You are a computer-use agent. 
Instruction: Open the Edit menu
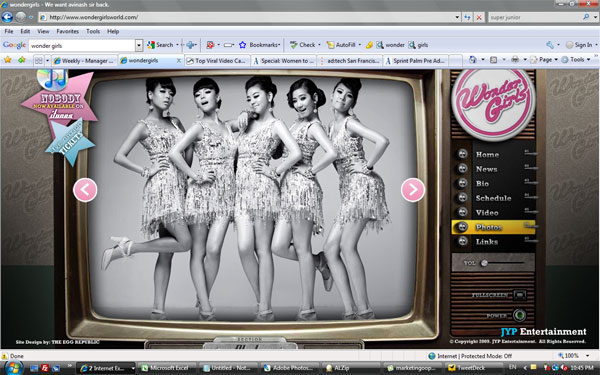click(25, 31)
